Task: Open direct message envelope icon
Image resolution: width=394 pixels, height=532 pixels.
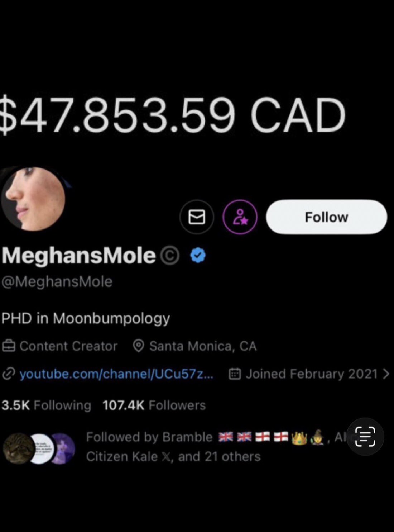Action: 197,217
